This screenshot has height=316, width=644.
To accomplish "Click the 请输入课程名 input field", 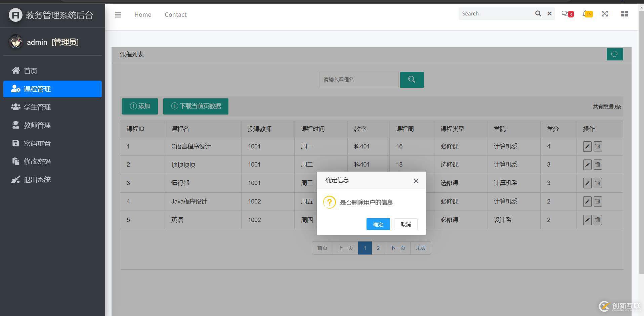I will click(358, 80).
